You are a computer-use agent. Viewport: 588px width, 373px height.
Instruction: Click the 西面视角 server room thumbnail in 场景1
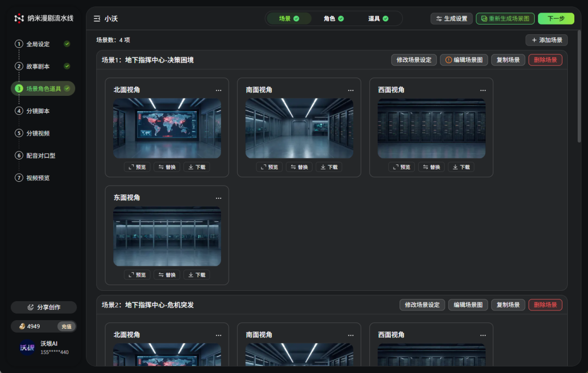(431, 128)
